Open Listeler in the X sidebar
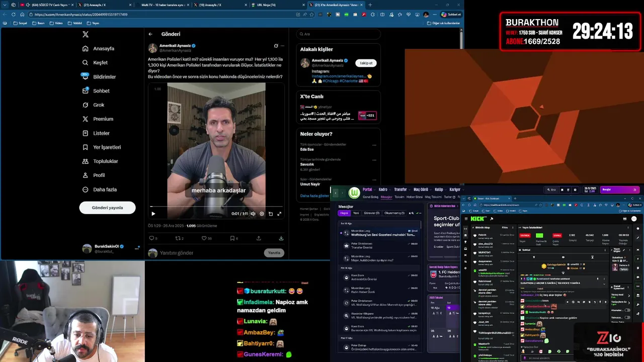 tap(96, 133)
